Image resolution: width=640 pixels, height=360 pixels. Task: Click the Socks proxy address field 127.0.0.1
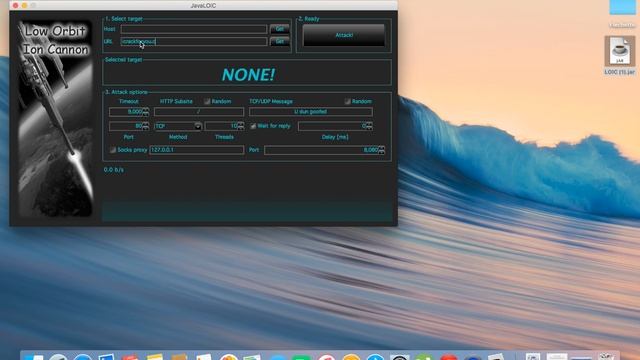coord(197,150)
